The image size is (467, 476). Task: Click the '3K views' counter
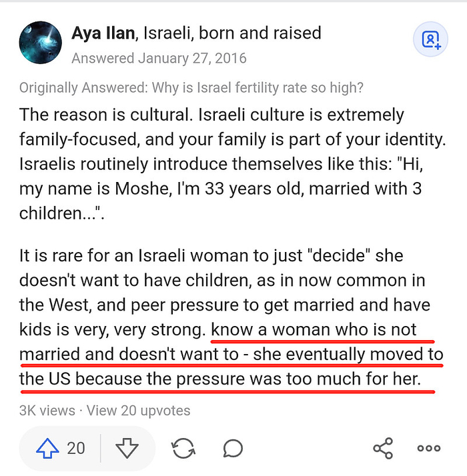47,411
